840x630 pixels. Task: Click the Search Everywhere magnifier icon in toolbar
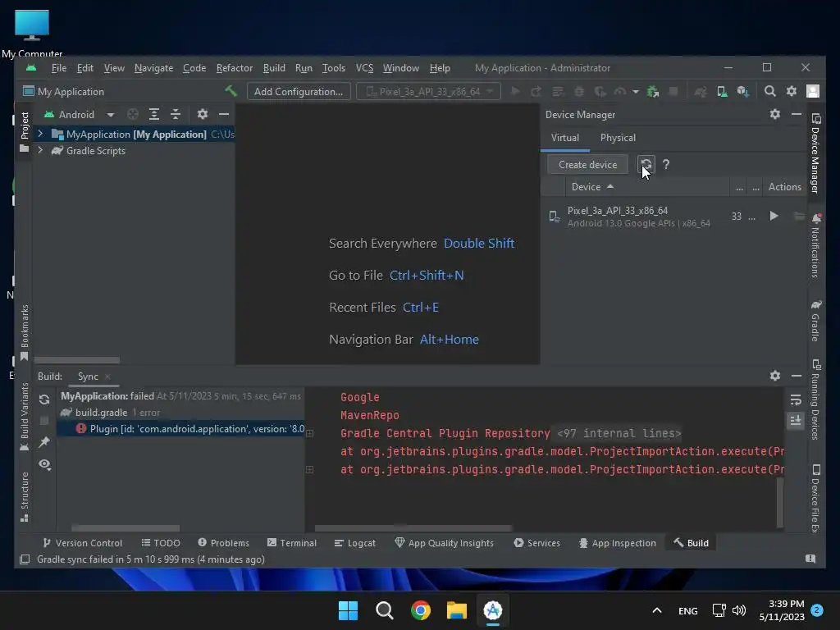click(769, 92)
